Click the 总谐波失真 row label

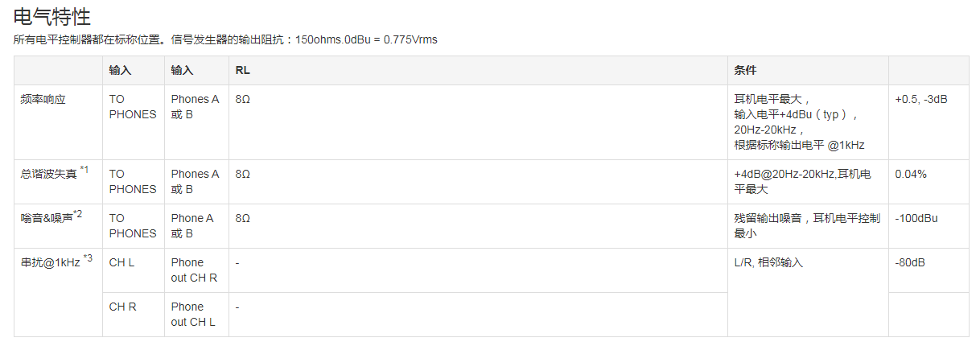[48, 174]
